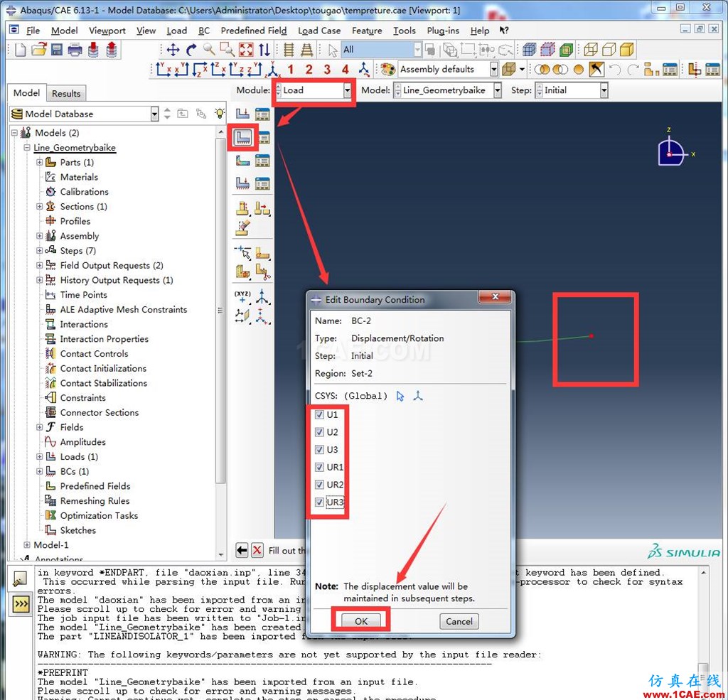Save the model database with floppy icon
Image resolution: width=728 pixels, height=700 pixels.
pyautogui.click(x=57, y=50)
